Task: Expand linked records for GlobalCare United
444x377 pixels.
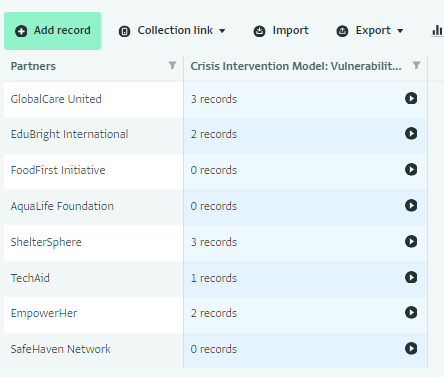Action: pyautogui.click(x=411, y=98)
